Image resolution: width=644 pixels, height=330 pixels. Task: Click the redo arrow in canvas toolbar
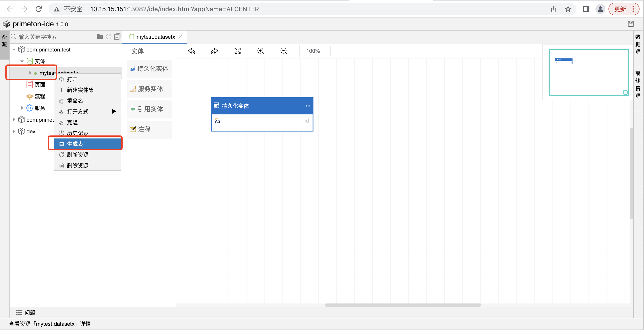(214, 51)
